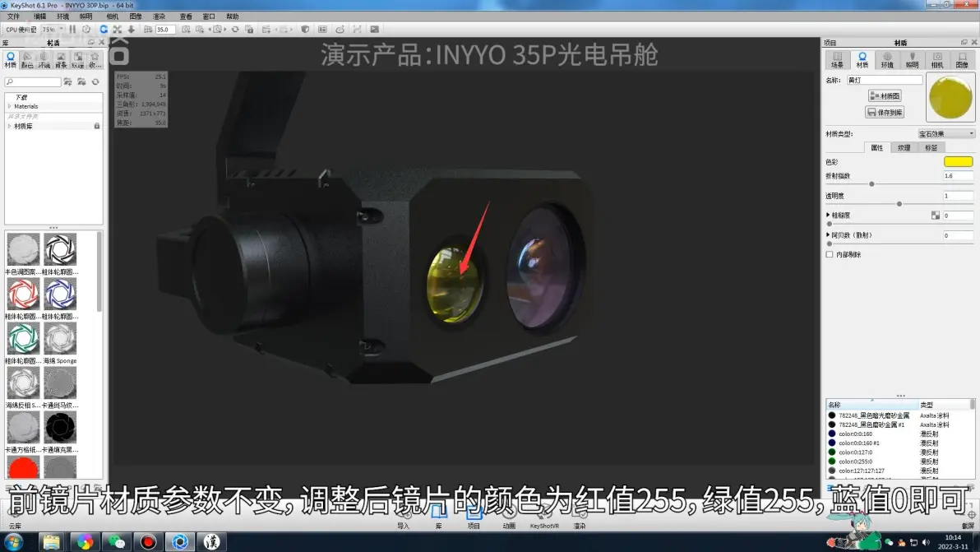Switch to the 纹理 material sub-tab
Viewport: 980px width, 552px height.
coord(904,148)
